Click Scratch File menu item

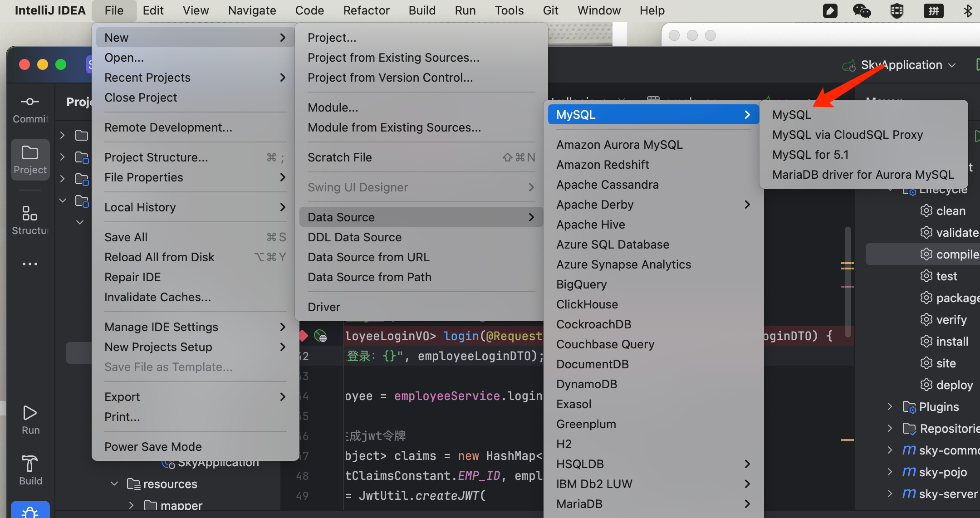click(x=421, y=157)
